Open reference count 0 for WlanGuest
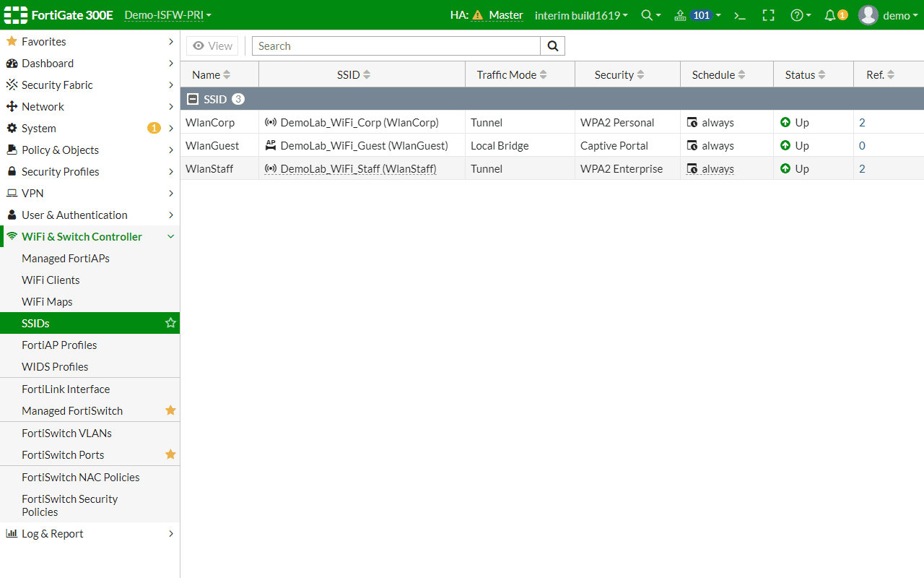The width and height of the screenshot is (924, 578). click(x=862, y=146)
